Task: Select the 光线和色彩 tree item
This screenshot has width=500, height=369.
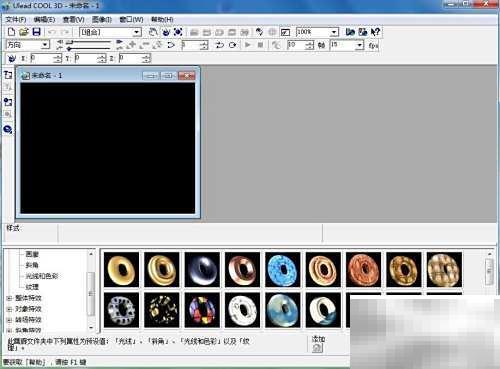Action: click(42, 276)
